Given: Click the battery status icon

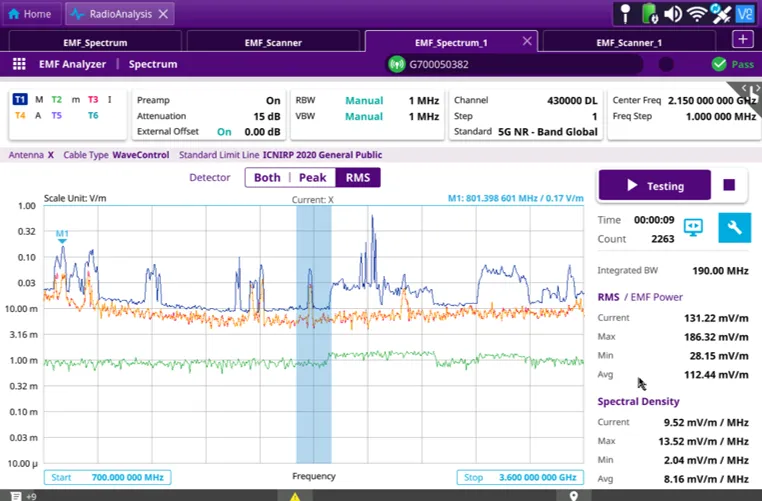Looking at the screenshot, I should click(x=649, y=14).
